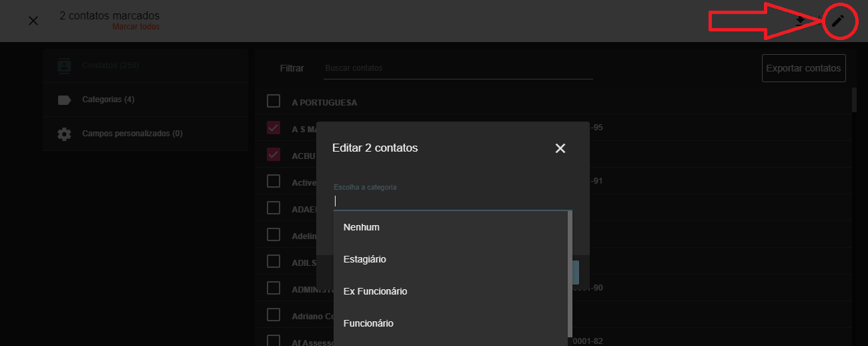This screenshot has width=868, height=346.
Task: Choose Estagiário in the category list
Action: click(x=365, y=259)
